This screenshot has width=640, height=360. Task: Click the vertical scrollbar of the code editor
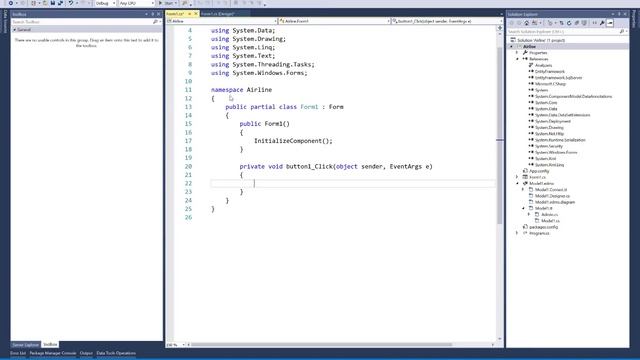coord(500,135)
